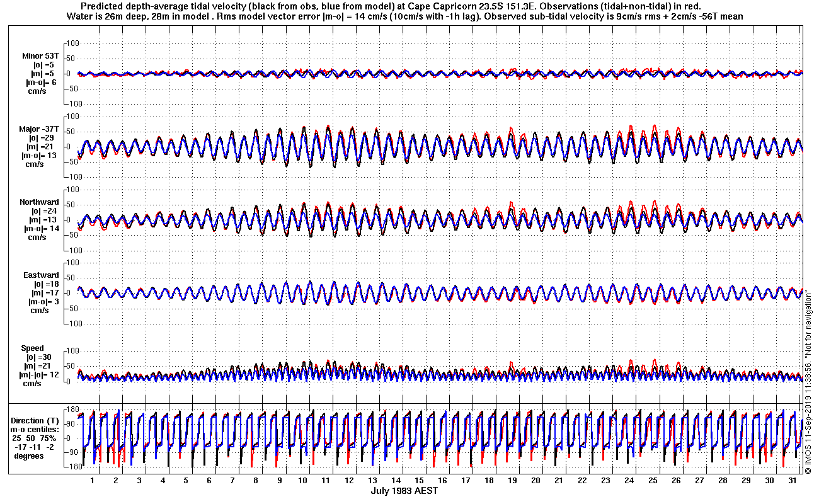Viewport: 819px width, 504px height.
Task: Click day "11" on the date axis
Action: pyautogui.click(x=326, y=480)
